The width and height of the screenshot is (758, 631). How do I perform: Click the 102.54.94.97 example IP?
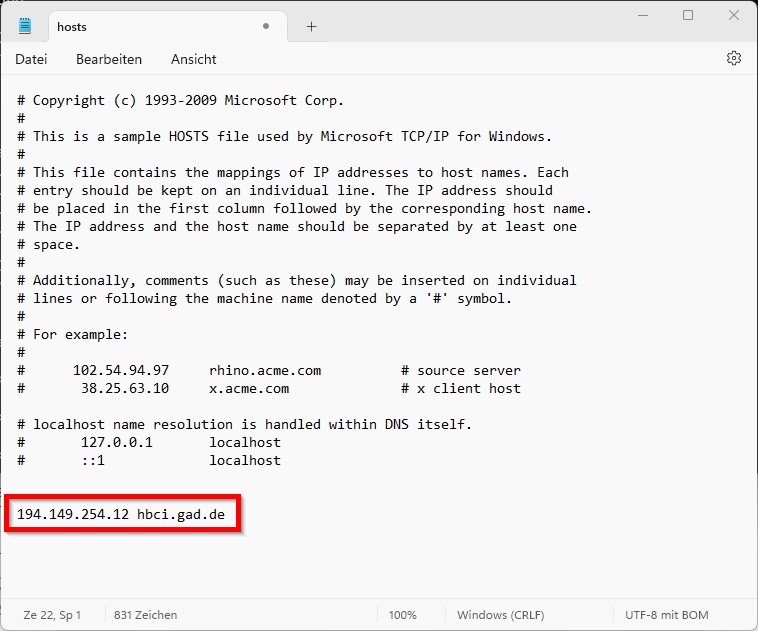tap(121, 370)
